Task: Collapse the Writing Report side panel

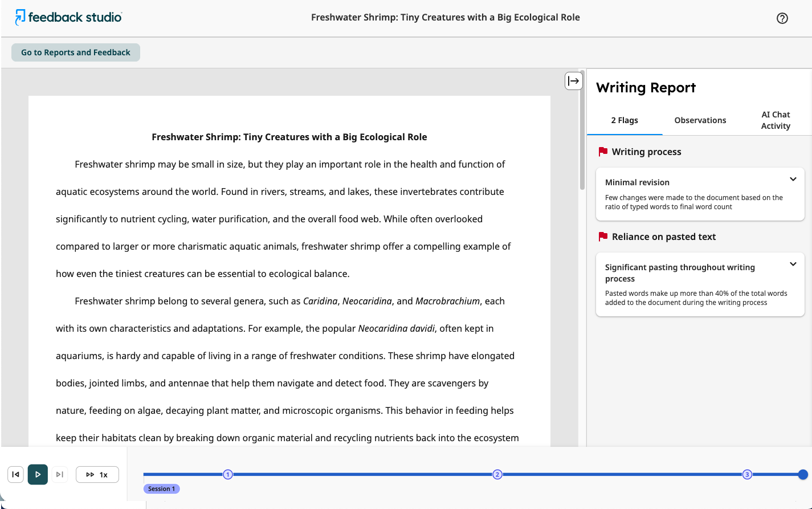Action: click(574, 81)
